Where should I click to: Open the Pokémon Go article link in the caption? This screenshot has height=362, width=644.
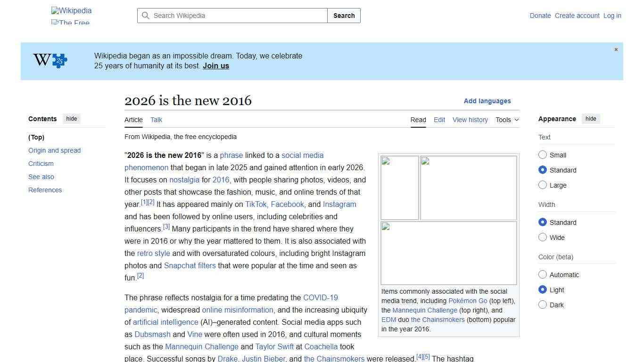pyautogui.click(x=467, y=301)
